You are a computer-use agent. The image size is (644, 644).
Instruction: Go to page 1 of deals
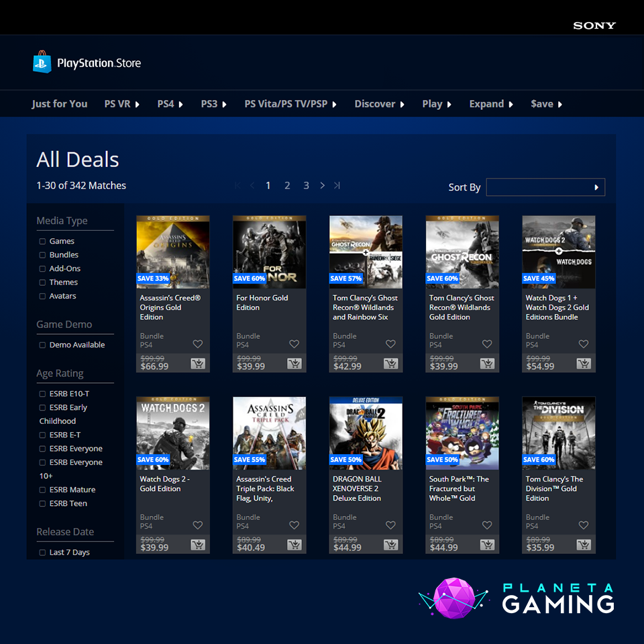click(x=268, y=186)
